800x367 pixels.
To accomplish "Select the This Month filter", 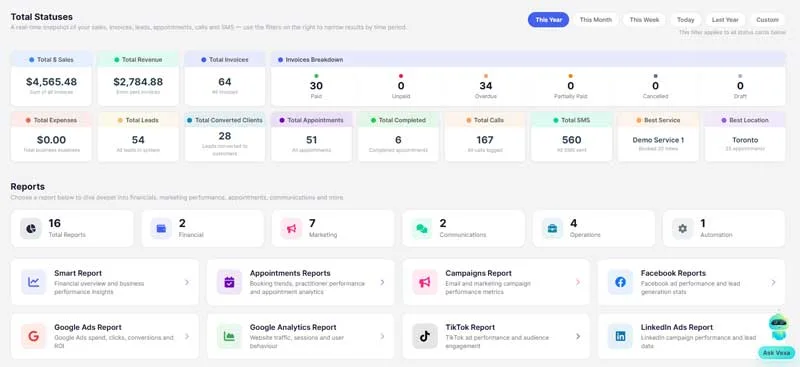I will click(595, 20).
